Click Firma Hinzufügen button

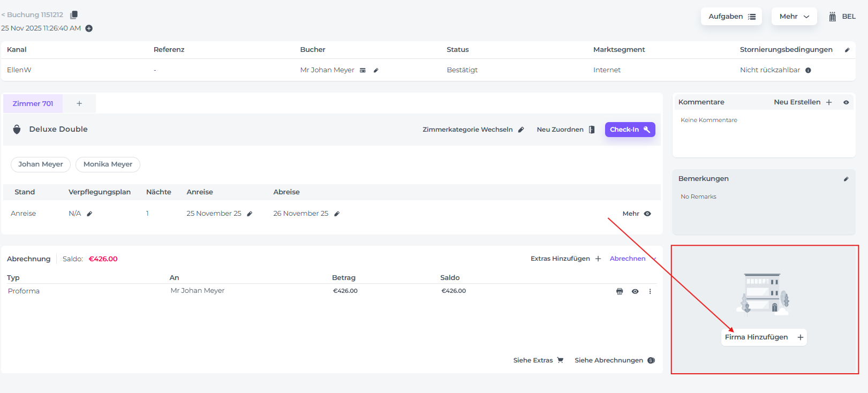[764, 337]
